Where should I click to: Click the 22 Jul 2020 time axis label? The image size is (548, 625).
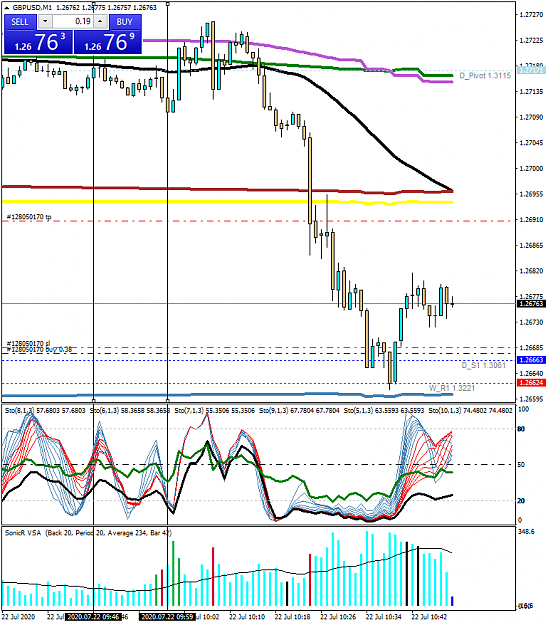point(18,617)
